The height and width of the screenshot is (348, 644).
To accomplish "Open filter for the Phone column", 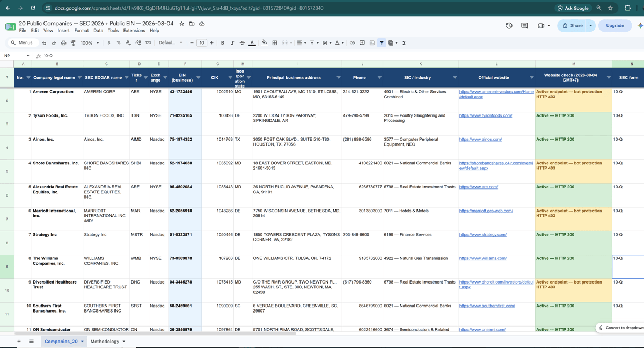I will point(379,78).
